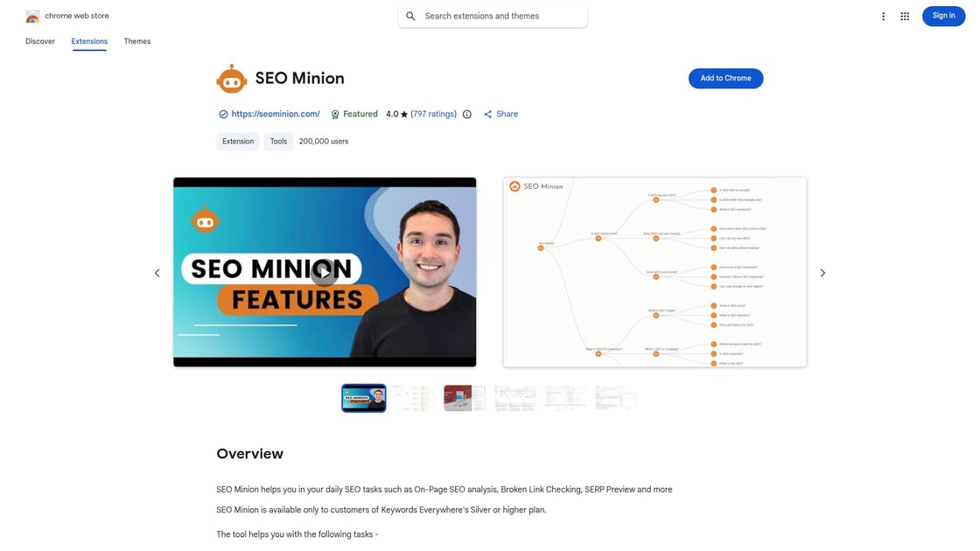The image size is (980, 551).
Task: Advance to next carousel slide
Action: click(x=822, y=273)
